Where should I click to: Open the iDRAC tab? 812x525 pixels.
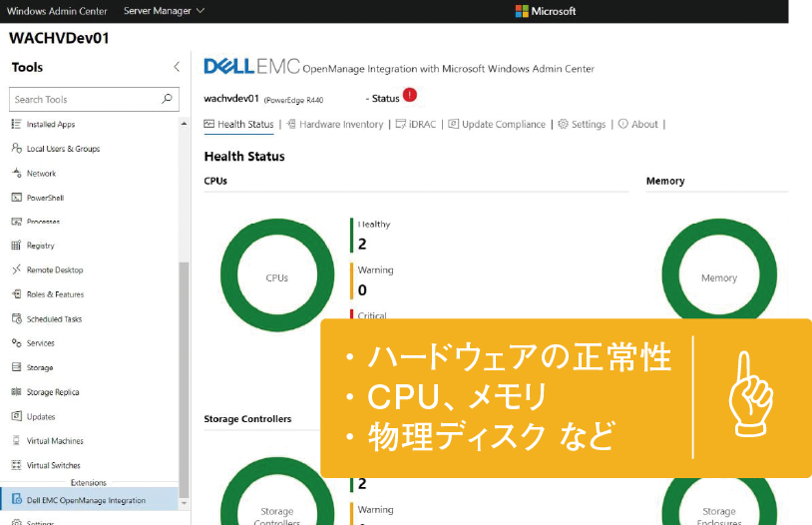[416, 125]
